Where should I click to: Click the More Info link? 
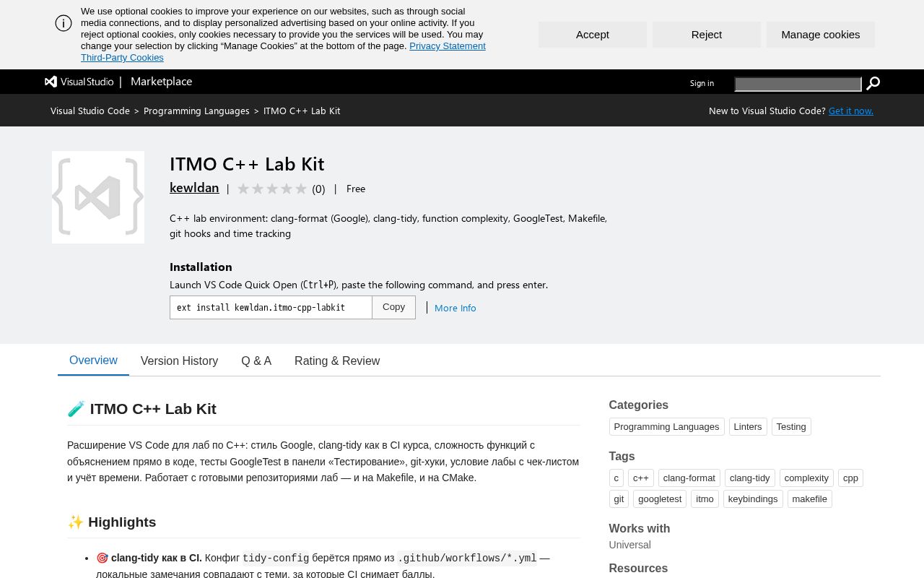pyautogui.click(x=456, y=308)
